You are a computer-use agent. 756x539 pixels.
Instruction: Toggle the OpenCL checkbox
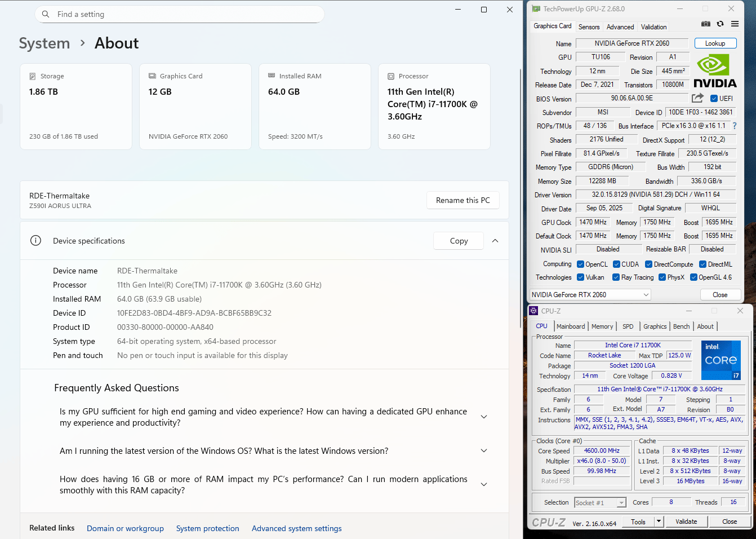tap(580, 264)
